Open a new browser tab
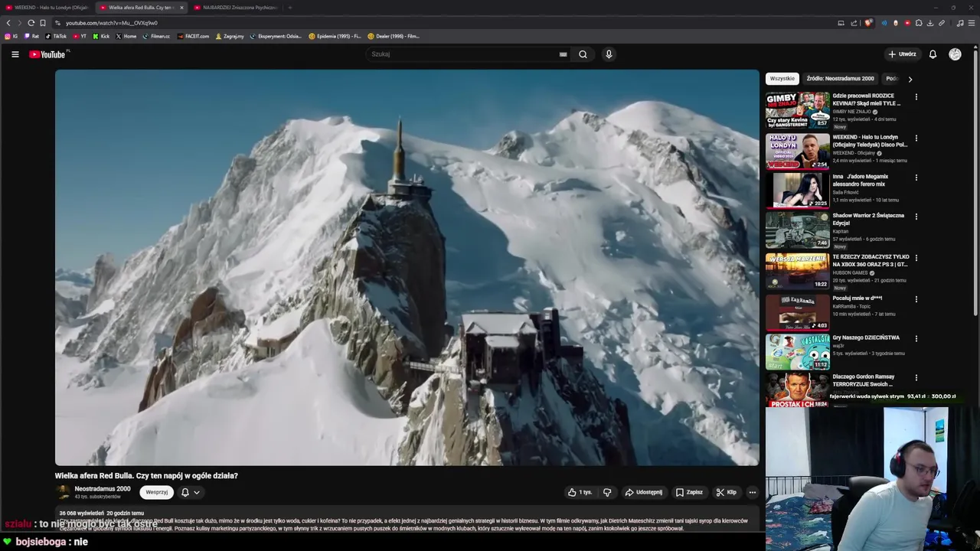This screenshot has height=551, width=980. (x=289, y=8)
